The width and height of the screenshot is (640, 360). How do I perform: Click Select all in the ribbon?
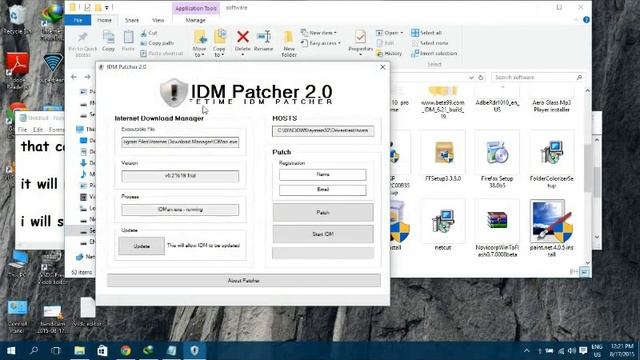tap(426, 33)
